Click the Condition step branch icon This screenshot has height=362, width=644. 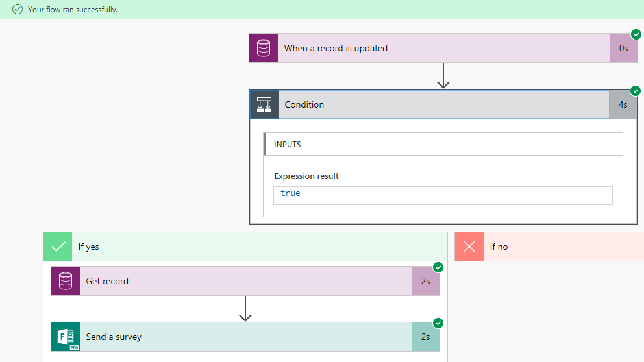click(x=264, y=104)
